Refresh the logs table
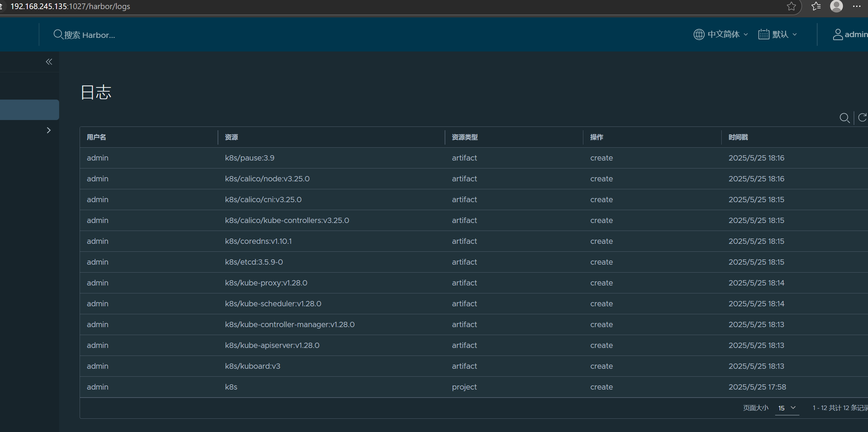Image resolution: width=868 pixels, height=432 pixels. (x=862, y=118)
